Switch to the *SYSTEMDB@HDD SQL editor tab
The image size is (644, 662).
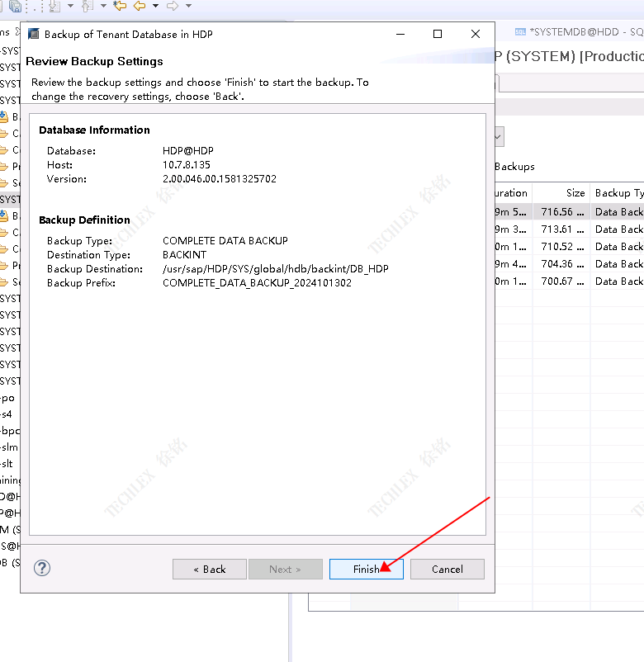(578, 31)
